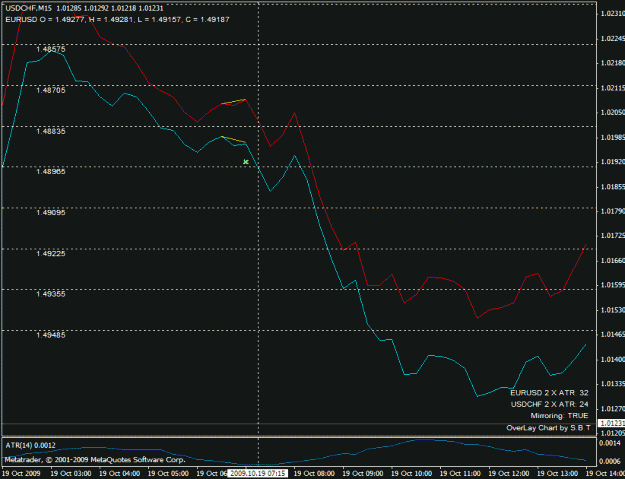Click the 'EURUSD 2 X ATR: 32' label
This screenshot has height=479, width=625.
click(x=549, y=393)
